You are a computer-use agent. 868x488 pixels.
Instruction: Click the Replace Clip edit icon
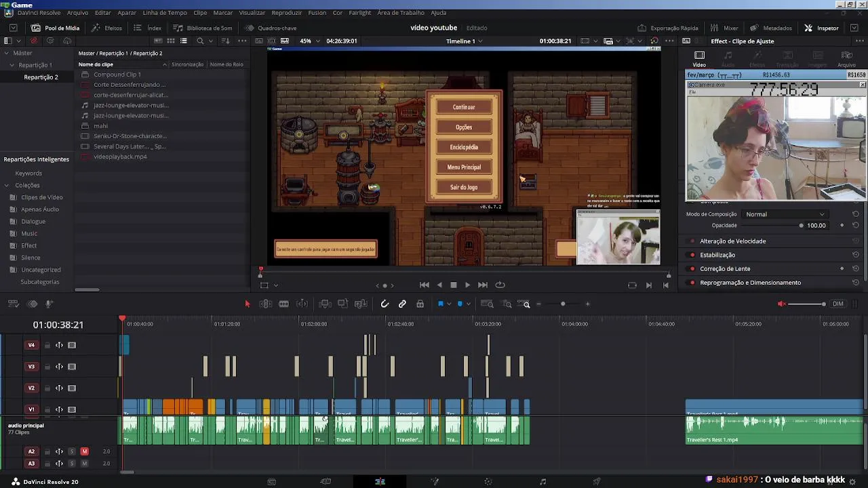361,304
